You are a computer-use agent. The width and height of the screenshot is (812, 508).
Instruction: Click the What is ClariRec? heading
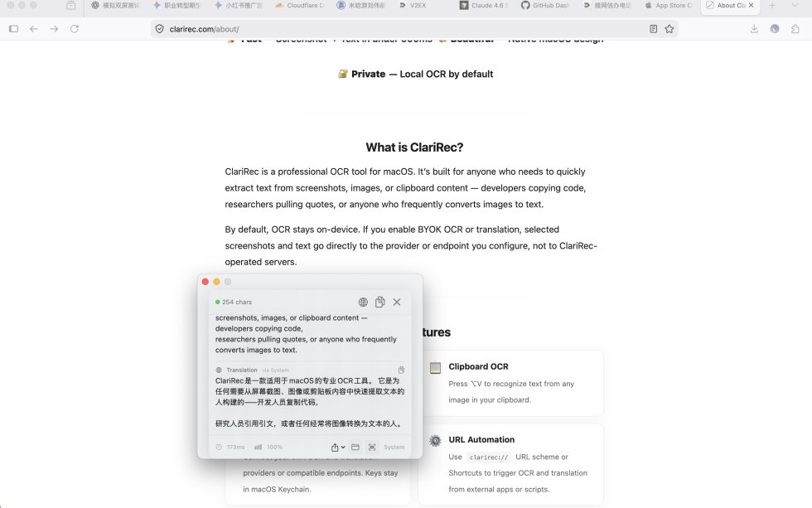click(414, 148)
